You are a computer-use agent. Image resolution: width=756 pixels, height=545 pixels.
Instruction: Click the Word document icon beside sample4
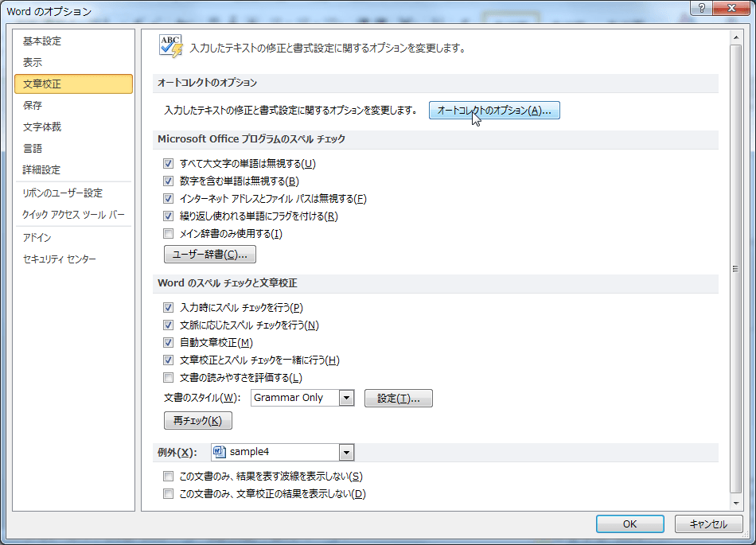(220, 452)
